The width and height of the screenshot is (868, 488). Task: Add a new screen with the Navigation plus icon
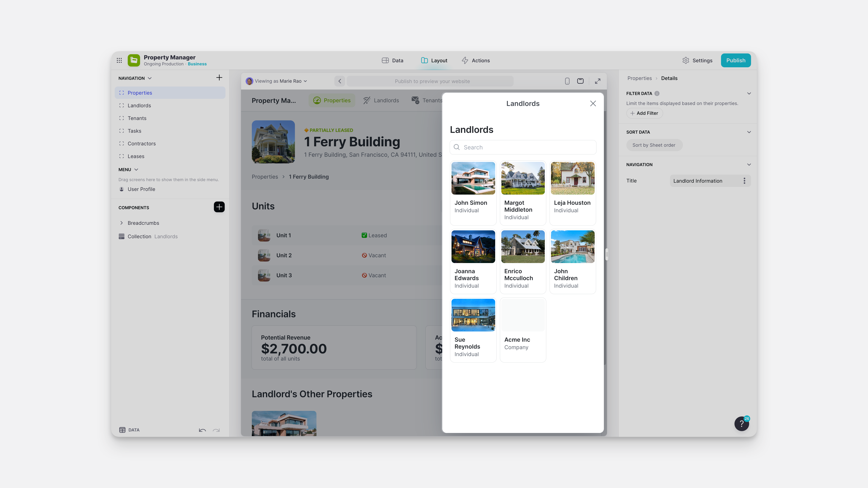click(219, 77)
